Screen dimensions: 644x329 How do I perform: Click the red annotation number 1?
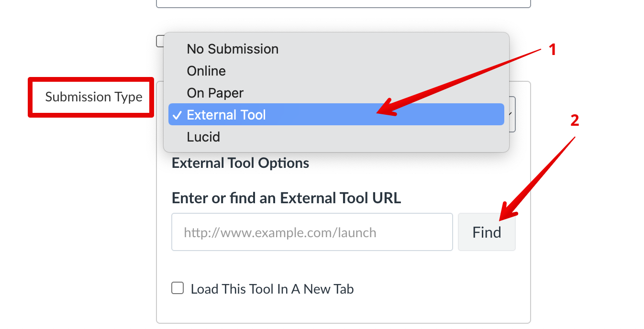(x=552, y=49)
